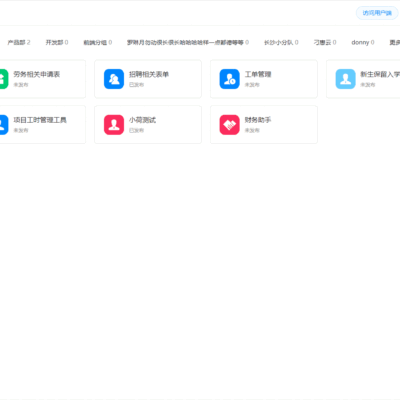The image size is (400, 400).
Task: Switch to the 开发部 tab
Action: click(x=57, y=42)
